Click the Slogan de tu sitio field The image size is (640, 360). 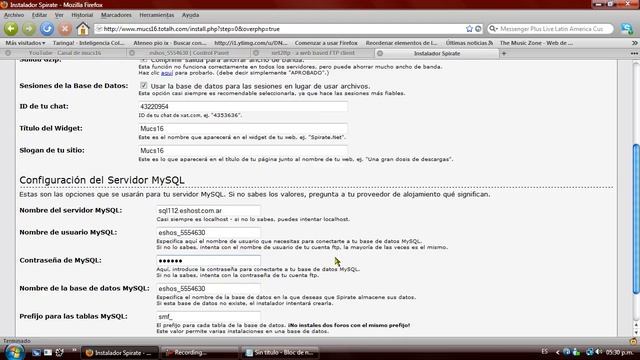[x=243, y=151]
